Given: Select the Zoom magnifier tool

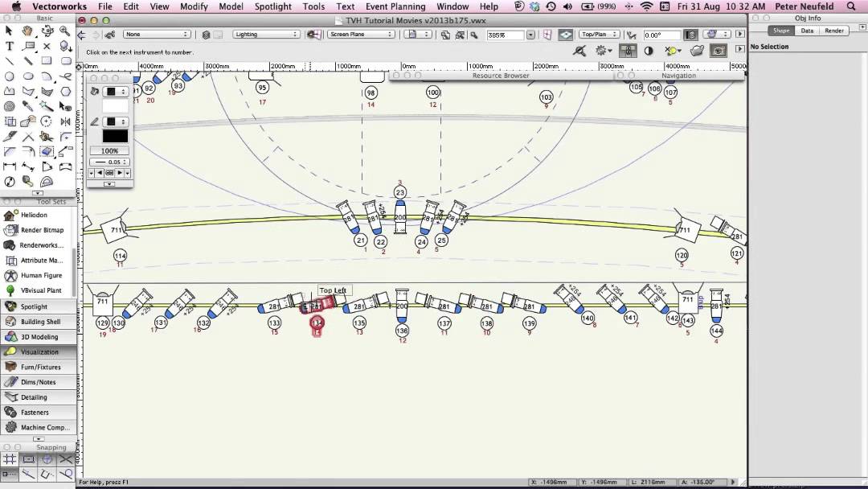Looking at the screenshot, I should click(x=65, y=31).
